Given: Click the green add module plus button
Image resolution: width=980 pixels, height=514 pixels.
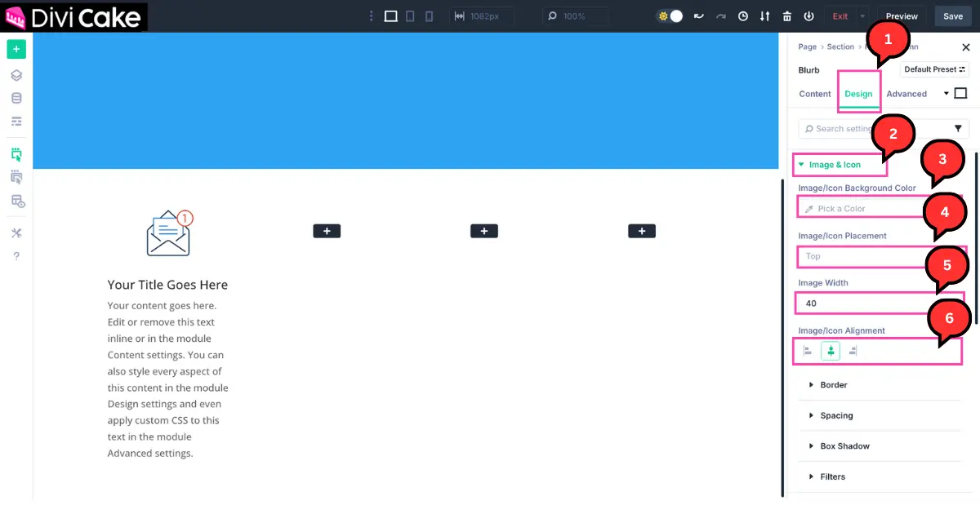Looking at the screenshot, I should tap(16, 49).
